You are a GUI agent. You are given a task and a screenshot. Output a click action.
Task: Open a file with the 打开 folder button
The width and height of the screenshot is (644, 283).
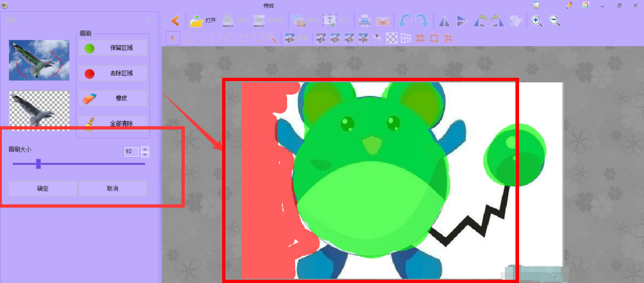(x=203, y=21)
